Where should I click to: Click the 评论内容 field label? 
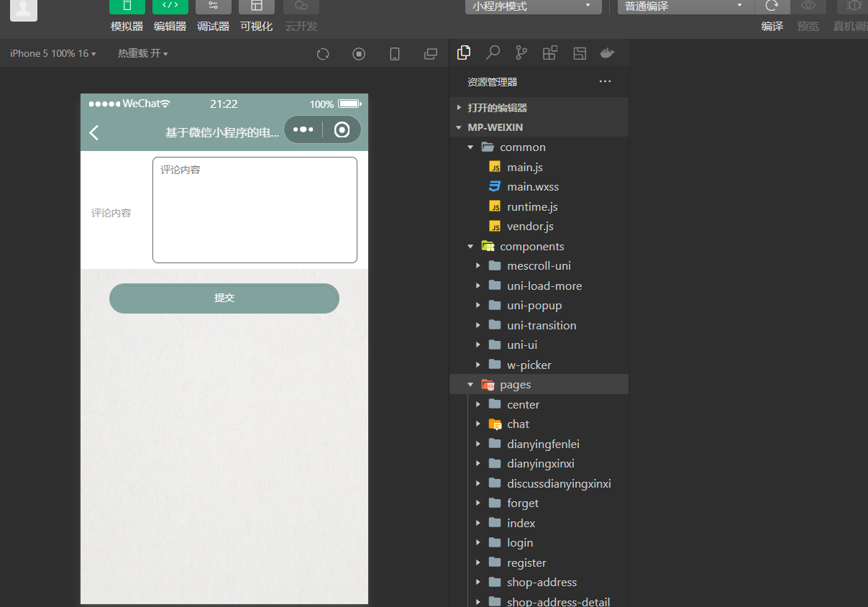coord(111,213)
